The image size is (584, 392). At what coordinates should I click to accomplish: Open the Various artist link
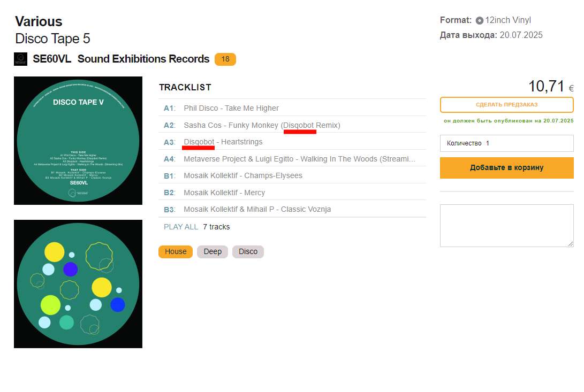tap(39, 21)
